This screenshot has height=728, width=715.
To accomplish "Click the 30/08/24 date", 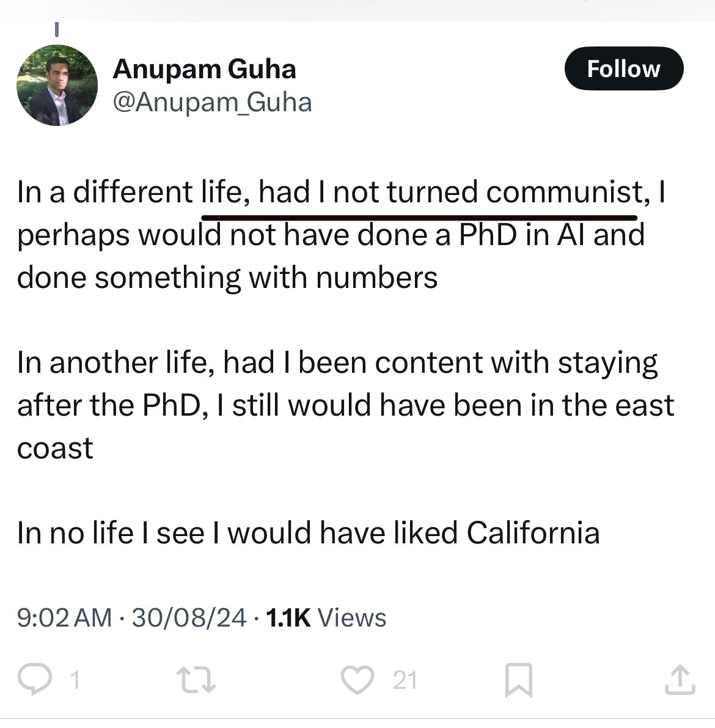I will 189,617.
